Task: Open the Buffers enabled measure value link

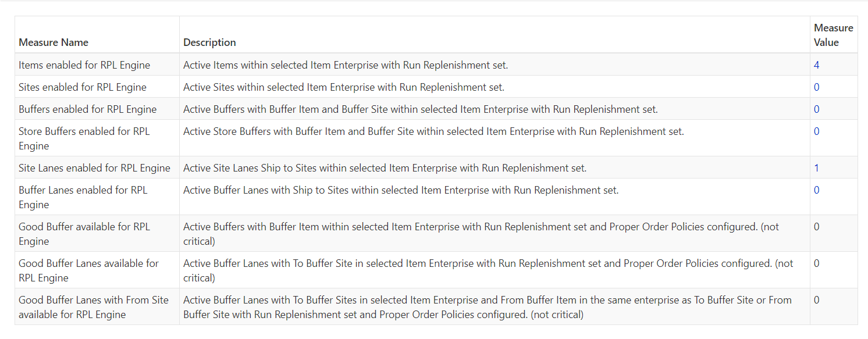Action: (816, 109)
